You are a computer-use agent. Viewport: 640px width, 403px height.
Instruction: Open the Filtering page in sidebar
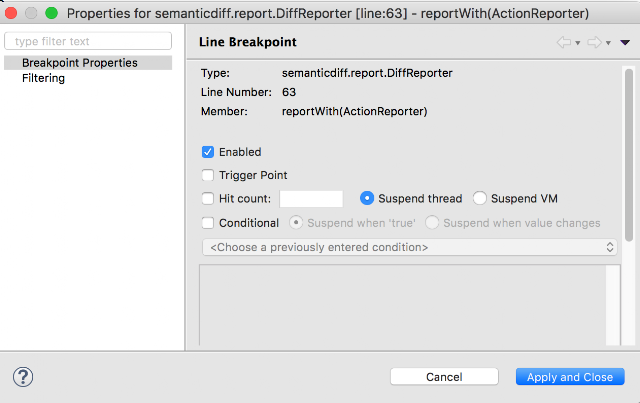43,78
